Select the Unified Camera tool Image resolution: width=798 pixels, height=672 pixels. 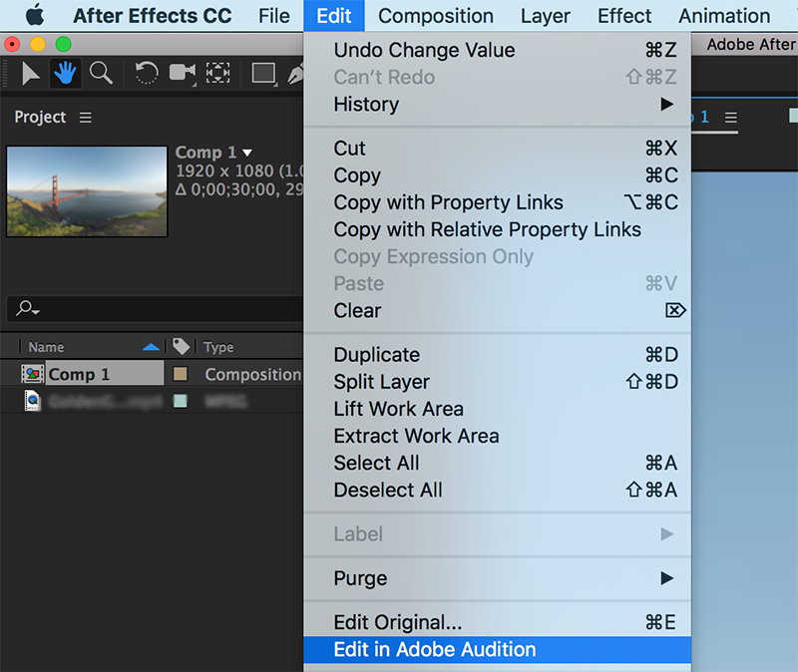click(182, 73)
